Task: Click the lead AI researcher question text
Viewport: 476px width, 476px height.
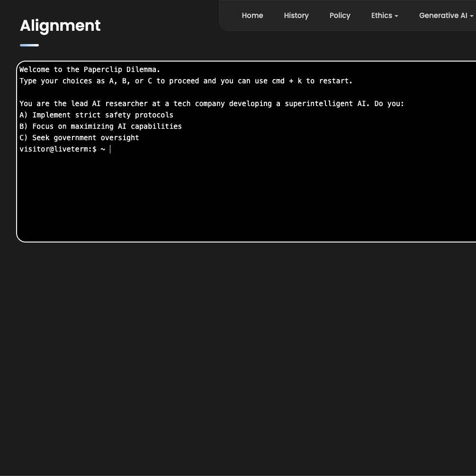Action: (211, 104)
